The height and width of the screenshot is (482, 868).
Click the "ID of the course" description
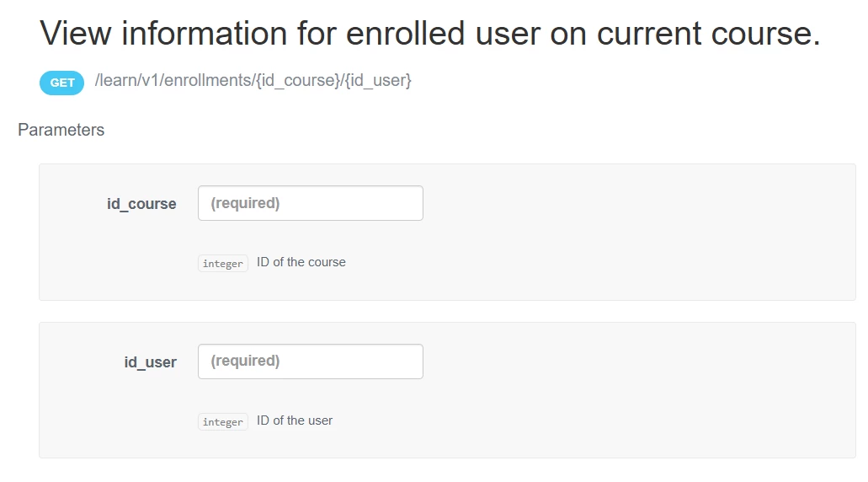pos(301,262)
